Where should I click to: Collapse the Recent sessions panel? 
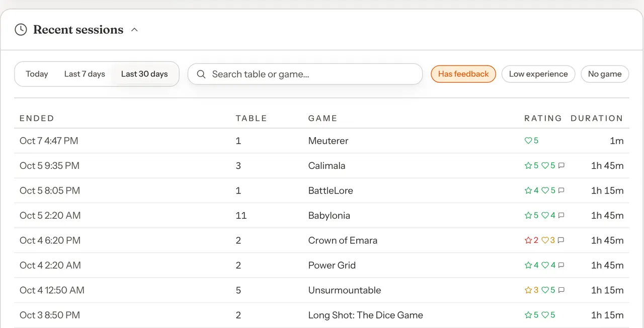pos(134,30)
